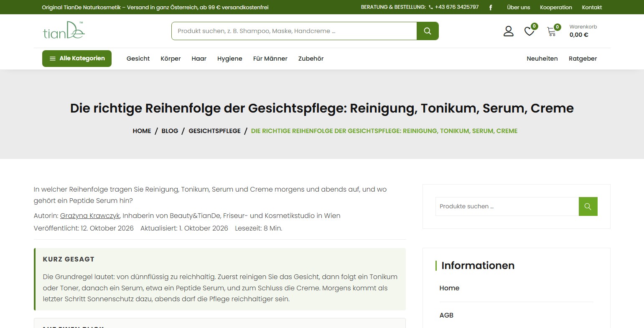Click the Veröffentlicht: 12. Oktober 2026 date
The image size is (644, 328).
tap(84, 228)
